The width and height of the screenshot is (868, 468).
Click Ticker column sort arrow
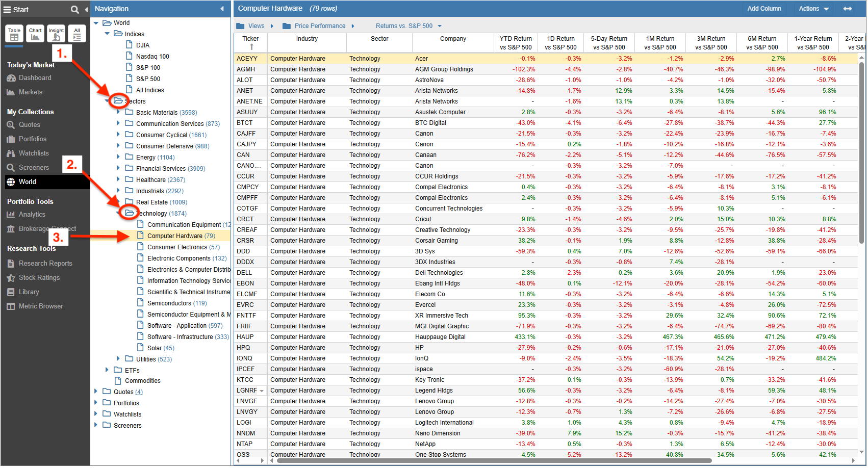[251, 47]
